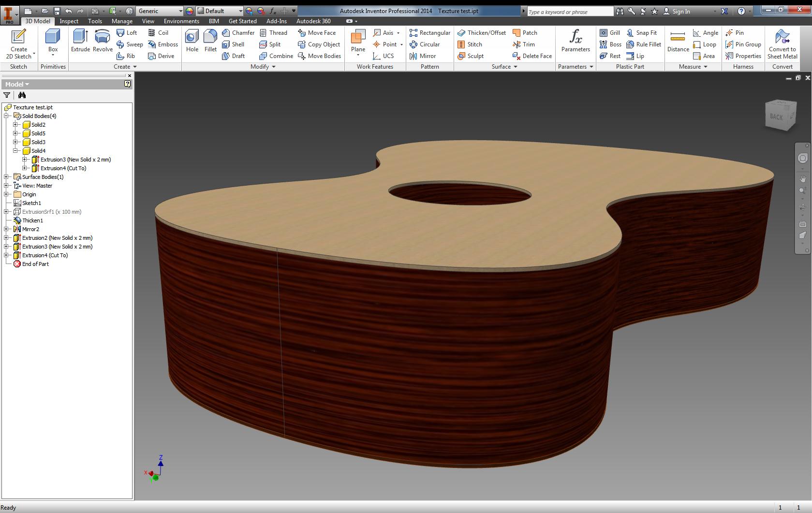Expand the Surface Bodies(1) node
The height and width of the screenshot is (513, 812).
pyautogui.click(x=6, y=177)
